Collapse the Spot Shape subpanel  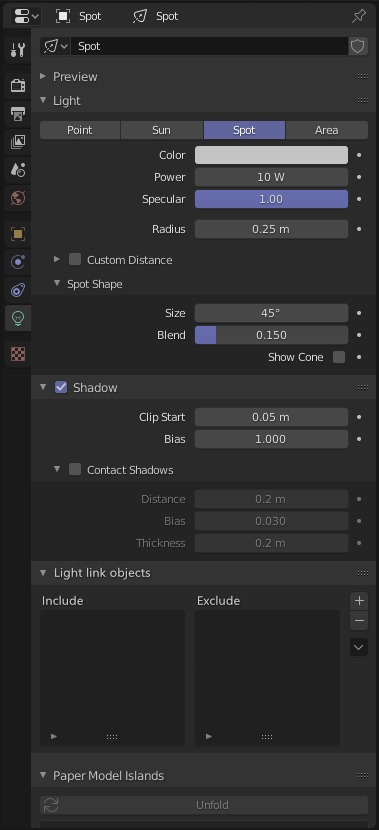(57, 284)
